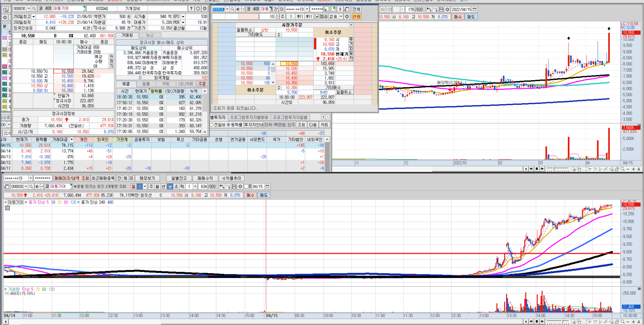The height and width of the screenshot is (325, 644).
Task: Save the daily chart layout with disk icon
Action: click(441, 9)
